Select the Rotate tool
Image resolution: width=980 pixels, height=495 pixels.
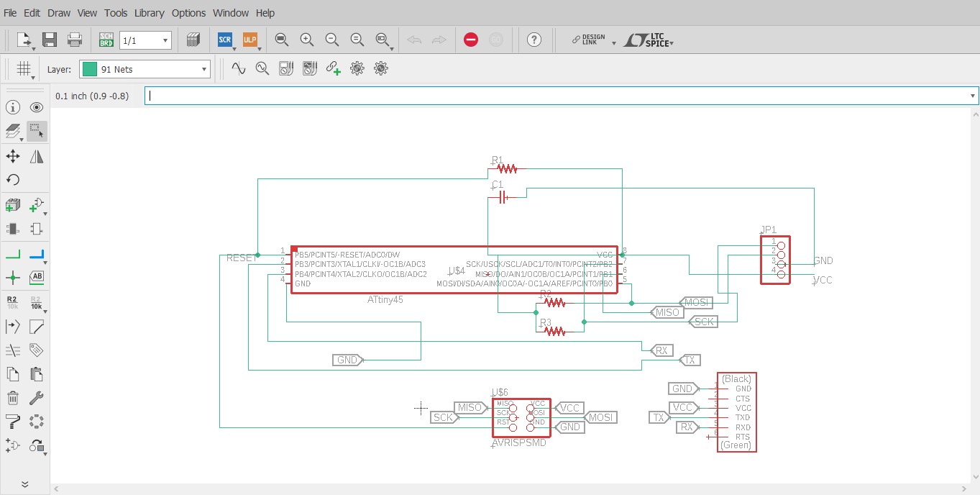[x=13, y=180]
